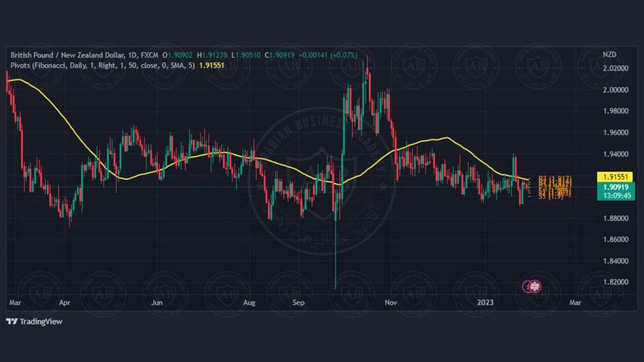644x362 pixels.
Task: Click the Mar label that follows 2023
Action: click(575, 302)
